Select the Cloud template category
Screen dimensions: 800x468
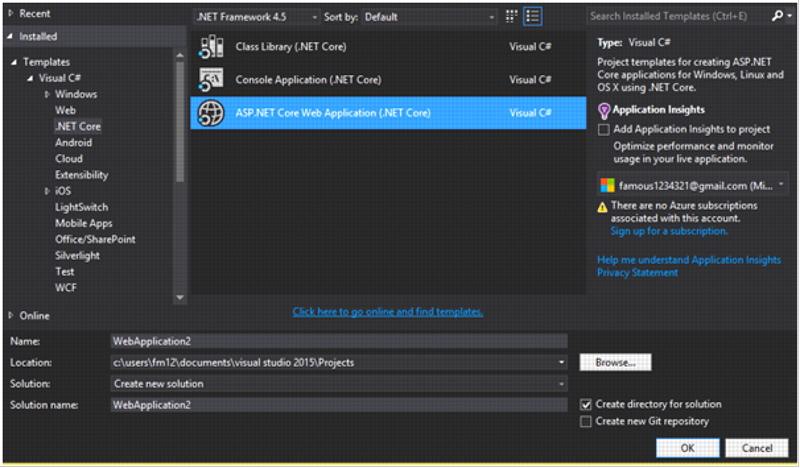[69, 159]
